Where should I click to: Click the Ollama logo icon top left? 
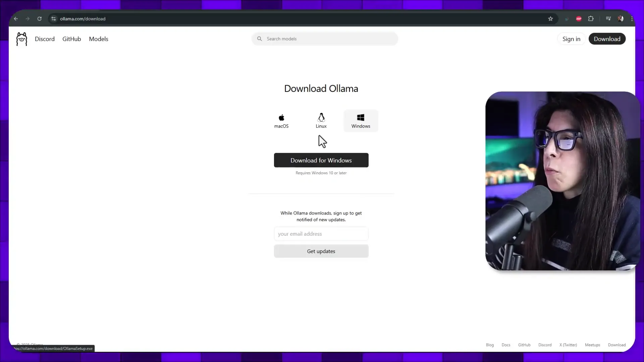[22, 39]
